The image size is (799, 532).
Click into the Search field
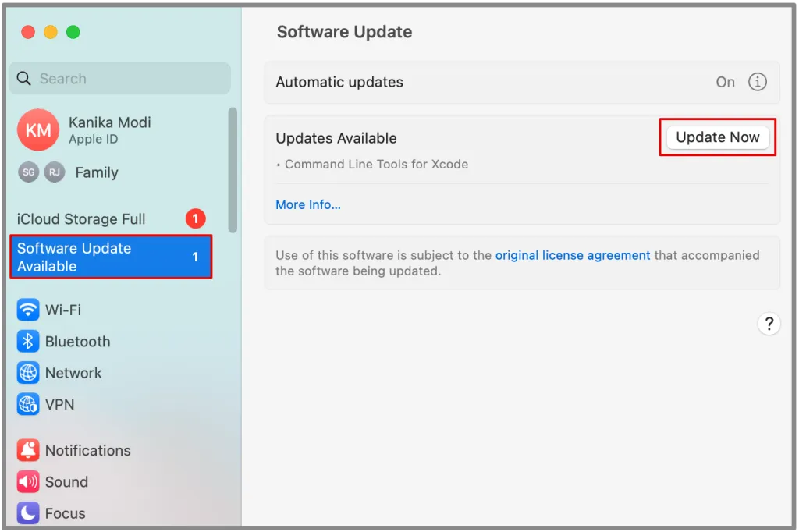119,79
